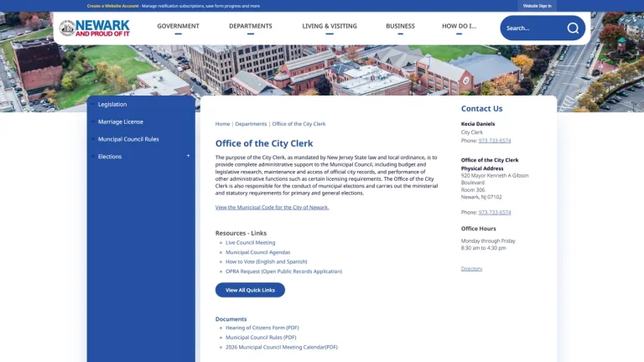Click the Office of the City Clerk page title

(x=264, y=143)
